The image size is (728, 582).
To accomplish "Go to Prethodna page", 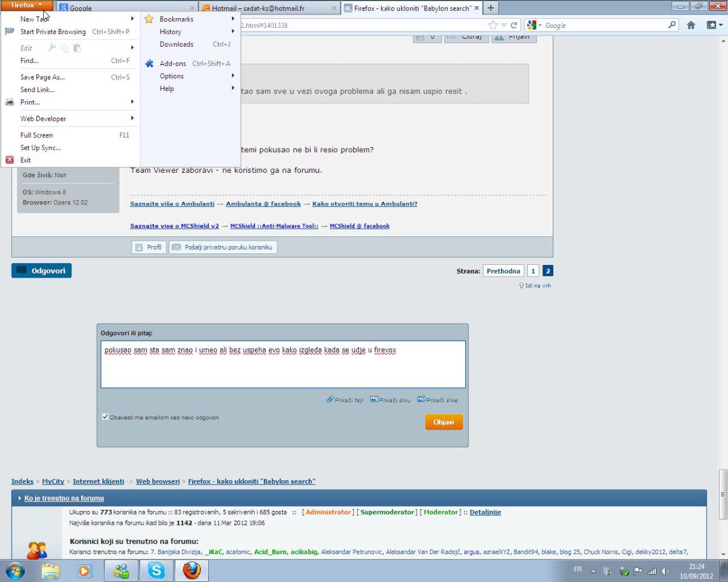I will tap(504, 271).
